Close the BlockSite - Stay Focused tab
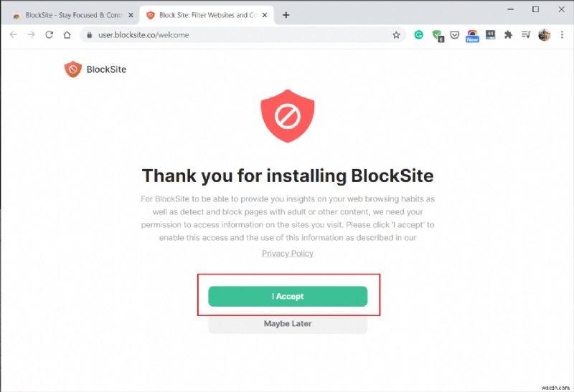This screenshot has height=392, width=574. [130, 14]
